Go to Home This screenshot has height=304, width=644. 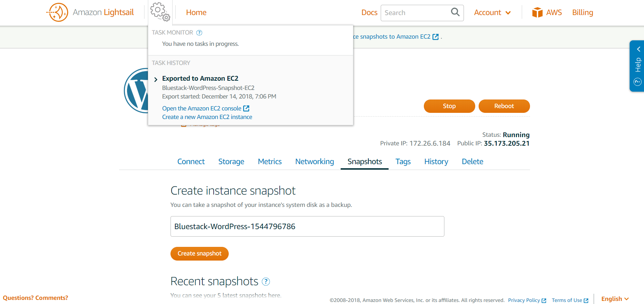pyautogui.click(x=196, y=13)
